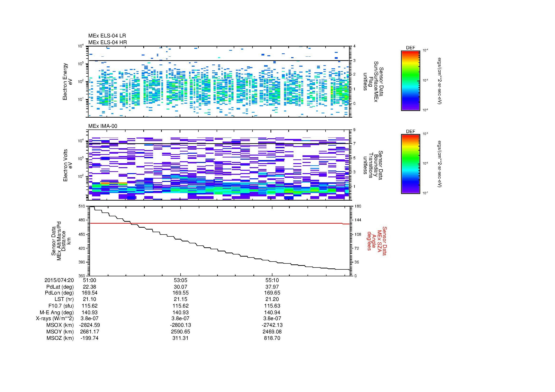Click the 360 altitude axis tick
Viewport: 555px width, 392px height.
coord(82,276)
